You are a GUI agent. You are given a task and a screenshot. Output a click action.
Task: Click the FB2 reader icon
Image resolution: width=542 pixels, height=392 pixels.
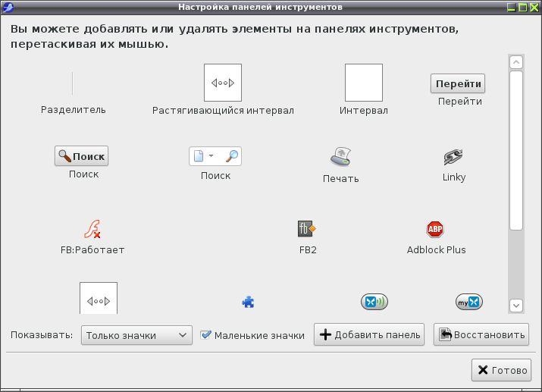[x=307, y=229]
